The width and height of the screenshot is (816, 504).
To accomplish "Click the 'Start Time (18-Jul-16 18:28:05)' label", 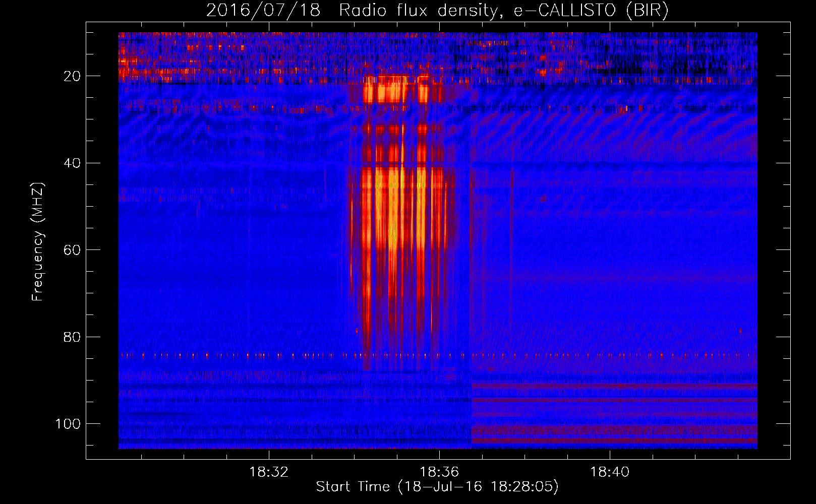I will [x=437, y=487].
